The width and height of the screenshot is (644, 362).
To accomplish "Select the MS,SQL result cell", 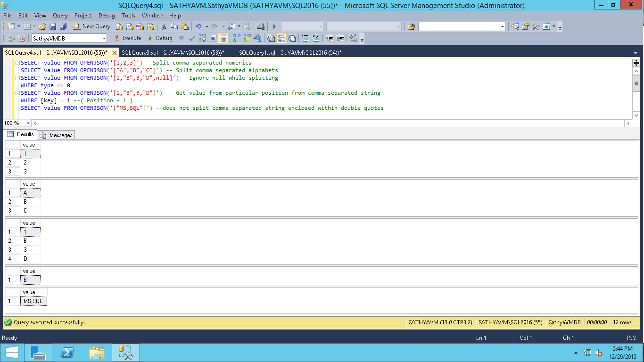I will click(33, 300).
